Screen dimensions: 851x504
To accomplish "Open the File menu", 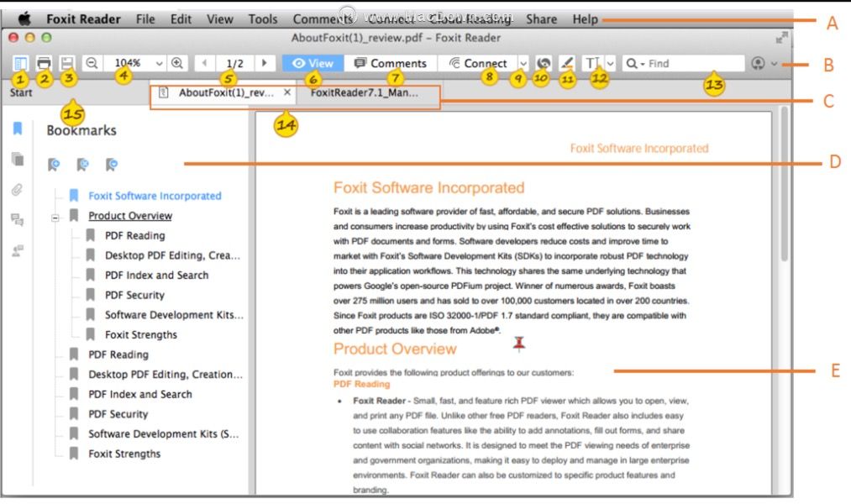I will 144,19.
